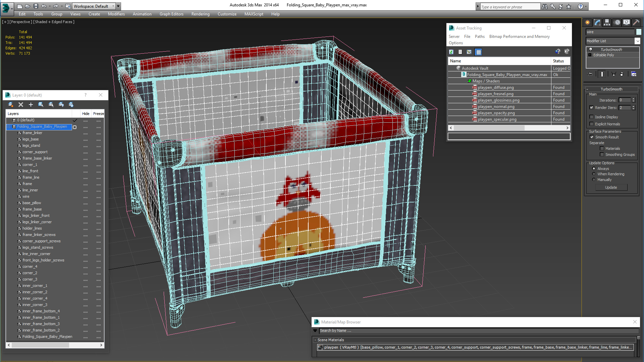Open the Hierarchy command panel tab

pos(607,22)
